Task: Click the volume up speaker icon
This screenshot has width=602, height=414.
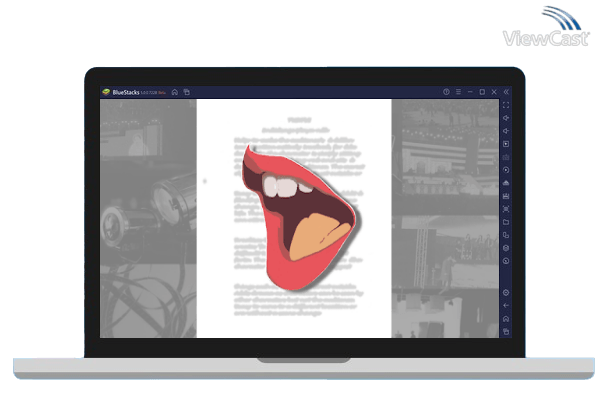Action: [506, 118]
